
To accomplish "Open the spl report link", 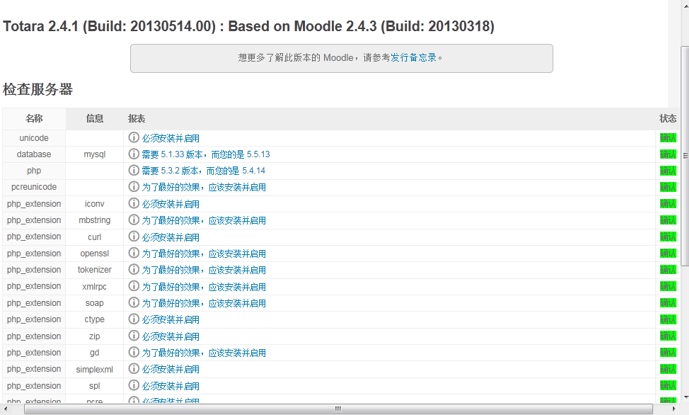I will 170,386.
